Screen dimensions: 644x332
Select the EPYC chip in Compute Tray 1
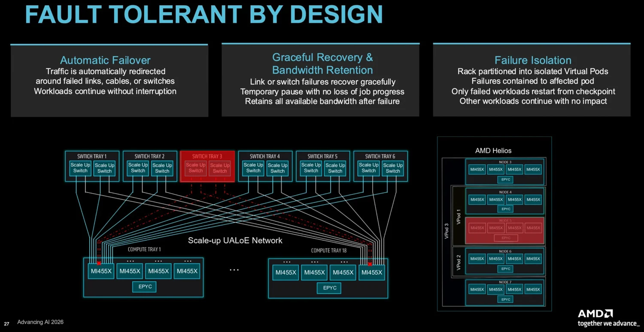tap(145, 287)
